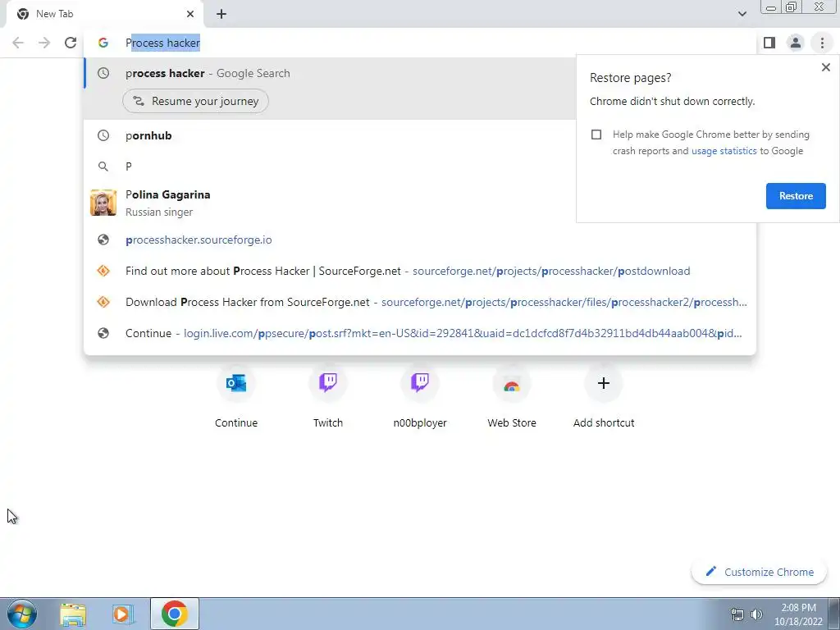Go back with the left arrow
Viewport: 840px width, 630px height.
pos(18,43)
